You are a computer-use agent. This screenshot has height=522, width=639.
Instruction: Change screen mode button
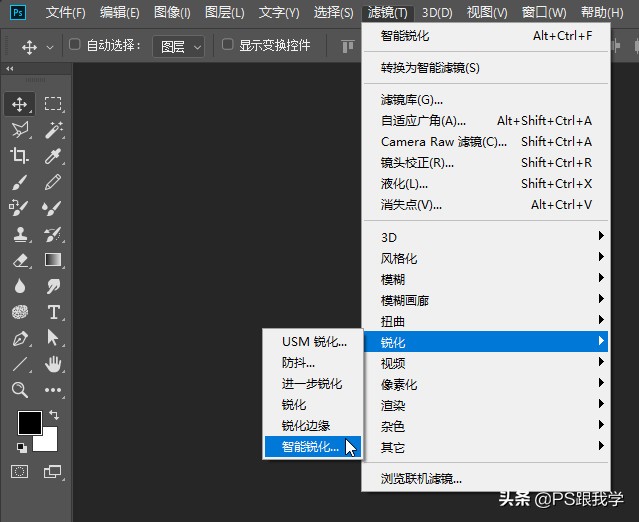[53, 472]
